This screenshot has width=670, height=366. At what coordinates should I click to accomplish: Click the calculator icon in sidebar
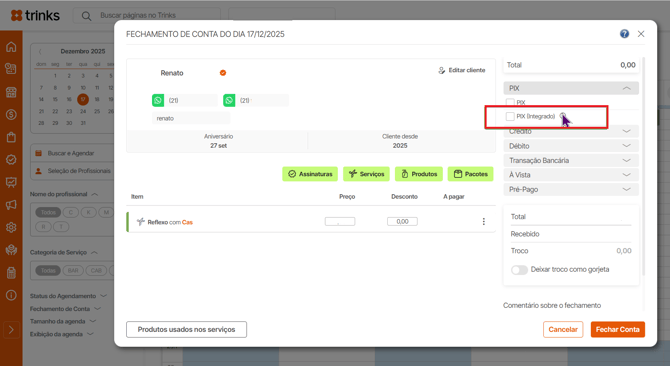[x=11, y=272]
